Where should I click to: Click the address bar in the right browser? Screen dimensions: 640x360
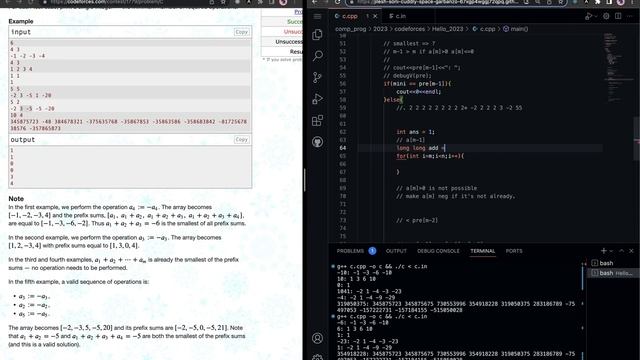(456, 2)
